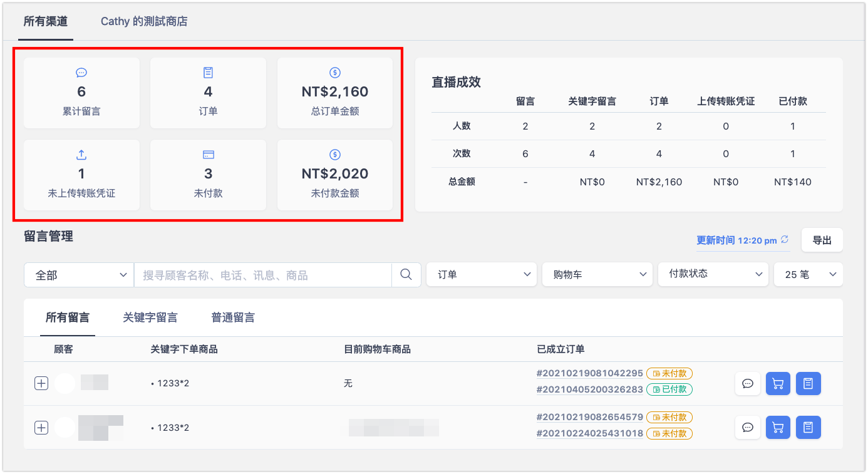Click the 留言管理 heading

(x=48, y=236)
